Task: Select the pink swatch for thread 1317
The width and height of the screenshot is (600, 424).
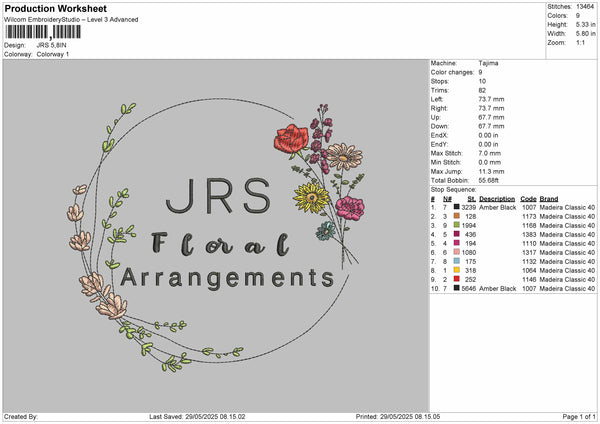Action: [x=457, y=252]
